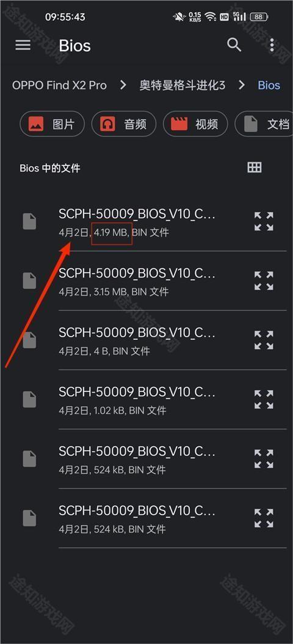Tap document icon of the 4 B file
Screen dimensions: 293x644
coord(29,340)
